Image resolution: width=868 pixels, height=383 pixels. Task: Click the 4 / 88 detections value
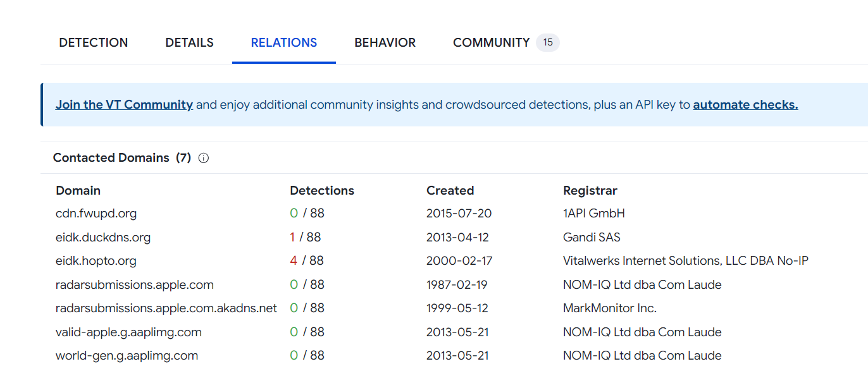tap(307, 261)
